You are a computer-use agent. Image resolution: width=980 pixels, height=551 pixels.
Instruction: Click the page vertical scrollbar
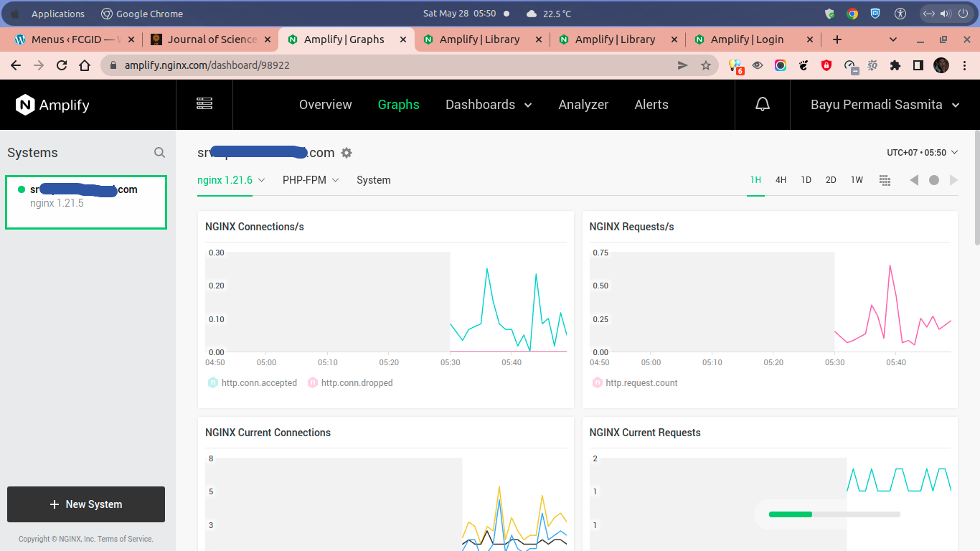976,188
